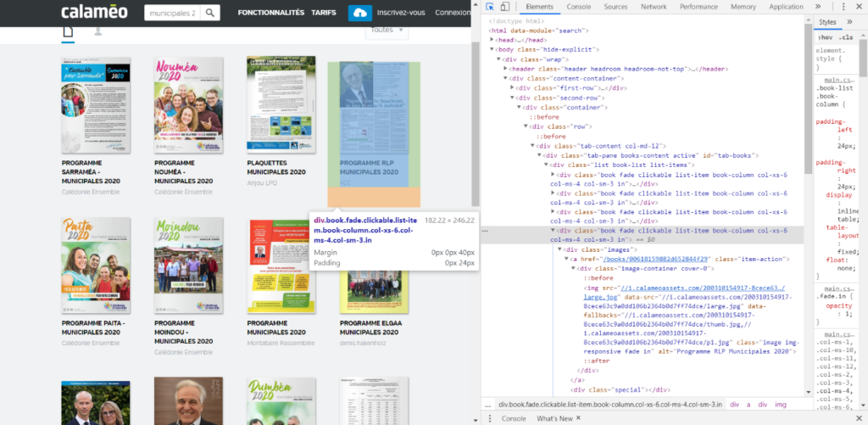Expand the head element node
This screenshot has height=425, width=868.
click(x=492, y=40)
